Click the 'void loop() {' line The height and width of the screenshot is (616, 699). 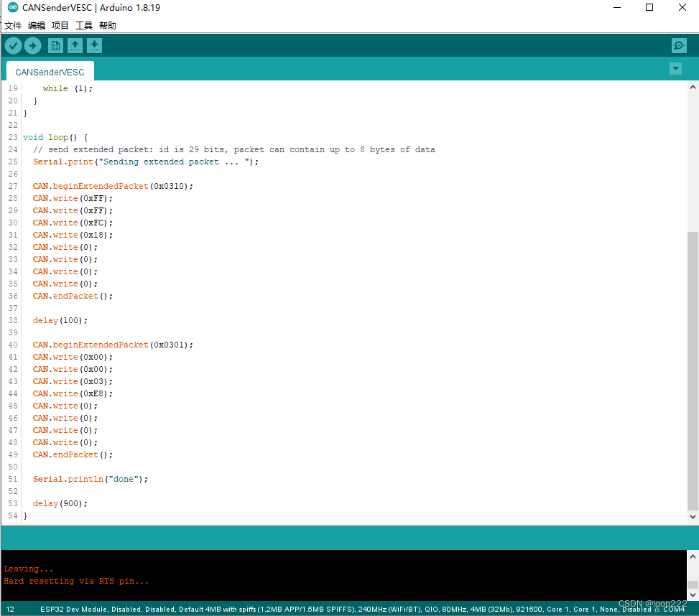tap(56, 137)
